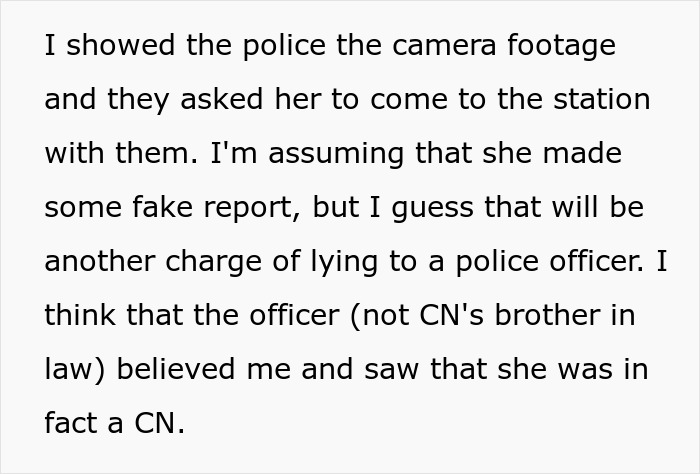
Task: Click the word "asked" in second line
Action: 221,99
